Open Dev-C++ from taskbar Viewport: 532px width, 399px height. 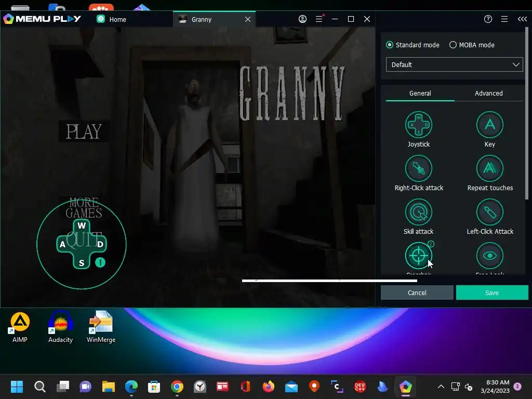point(360,387)
